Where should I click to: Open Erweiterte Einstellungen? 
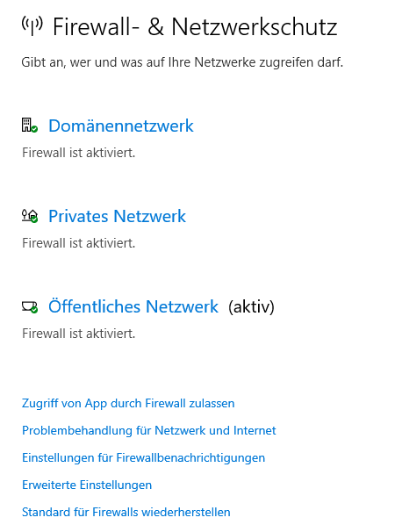(87, 485)
